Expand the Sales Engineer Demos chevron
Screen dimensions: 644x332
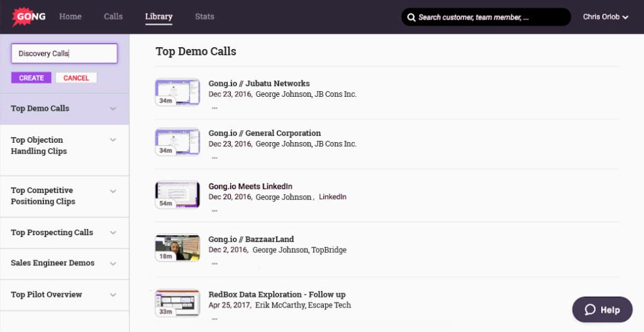113,263
